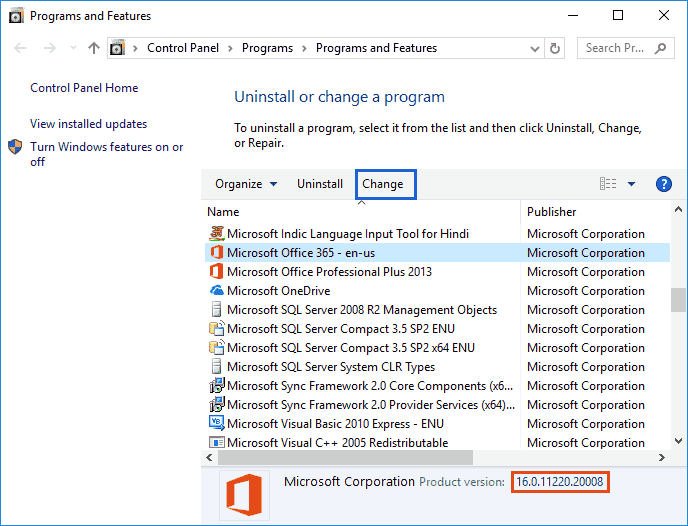This screenshot has width=688, height=526.
Task: Click the shield icon beside Windows features
Action: click(15, 147)
